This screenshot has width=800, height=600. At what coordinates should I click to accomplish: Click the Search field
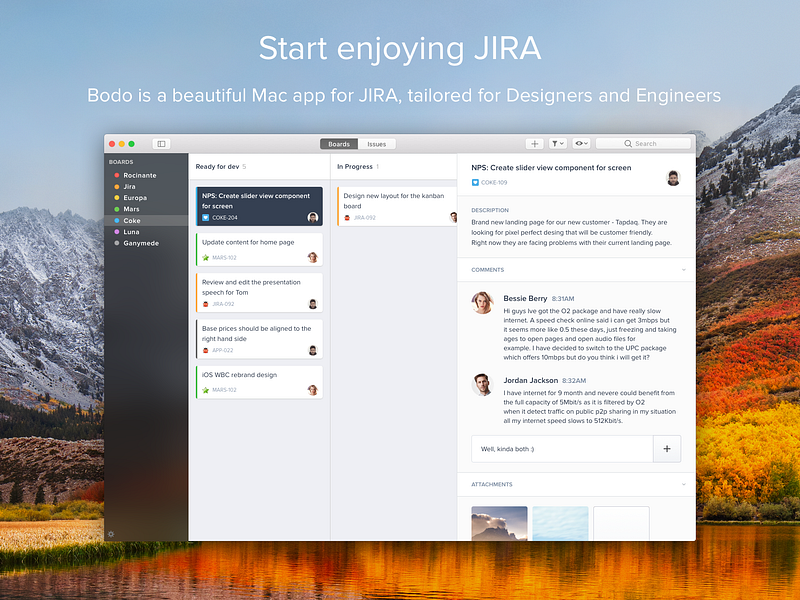(x=643, y=144)
